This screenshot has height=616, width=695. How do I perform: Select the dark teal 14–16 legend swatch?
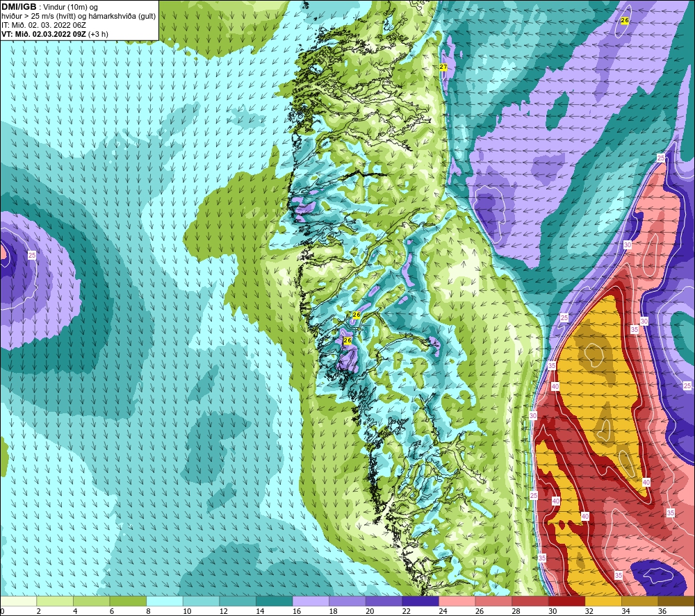(x=275, y=601)
